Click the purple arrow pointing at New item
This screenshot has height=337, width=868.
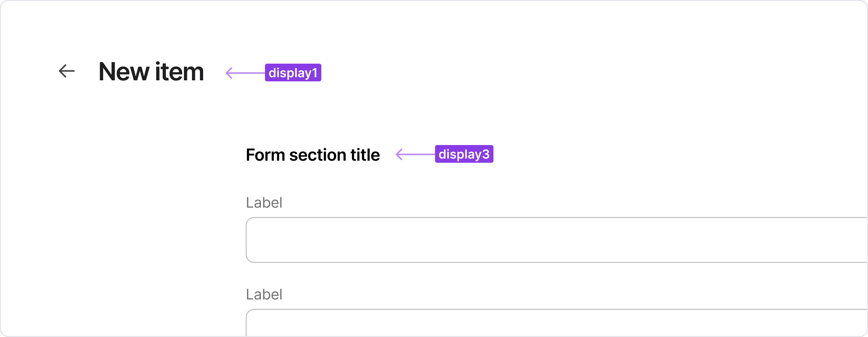coord(243,73)
